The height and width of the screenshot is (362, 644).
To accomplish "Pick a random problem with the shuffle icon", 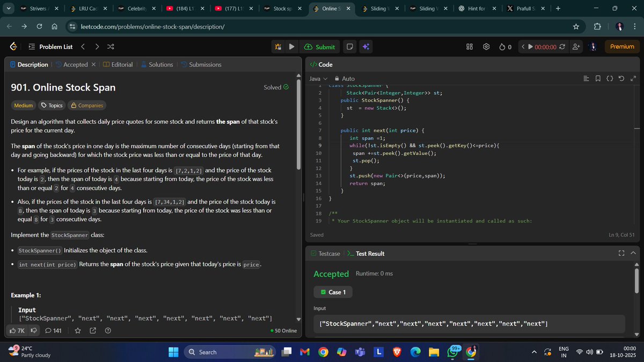I will [111, 47].
